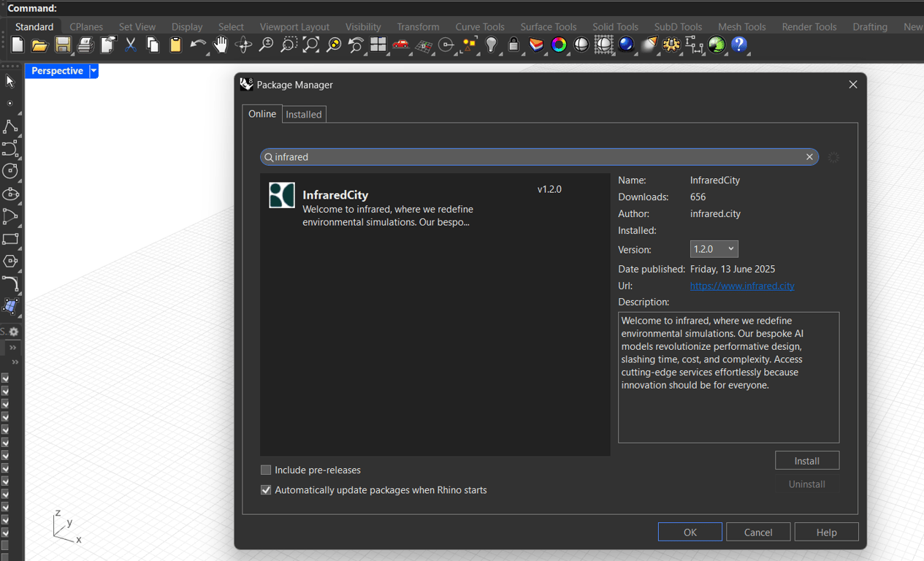This screenshot has width=924, height=561.
Task: Select the Rectangle tool in sidebar
Action: [10, 239]
